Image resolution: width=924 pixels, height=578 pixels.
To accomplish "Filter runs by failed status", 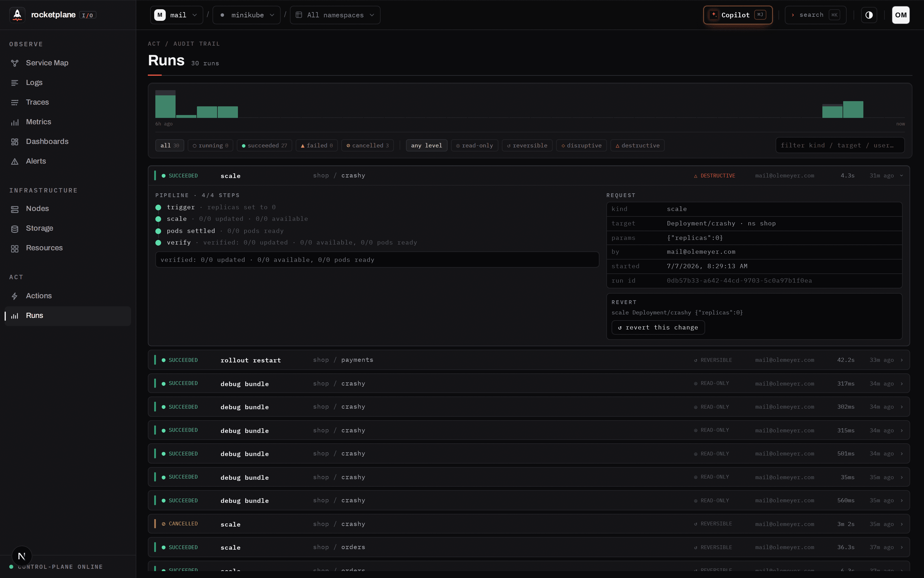I will 316,146.
